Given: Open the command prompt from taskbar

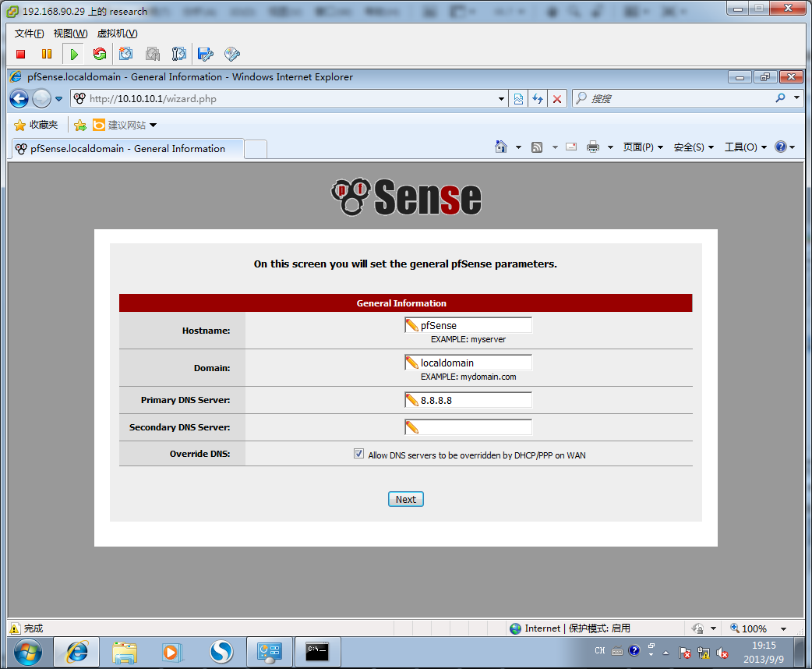Looking at the screenshot, I should click(x=317, y=650).
